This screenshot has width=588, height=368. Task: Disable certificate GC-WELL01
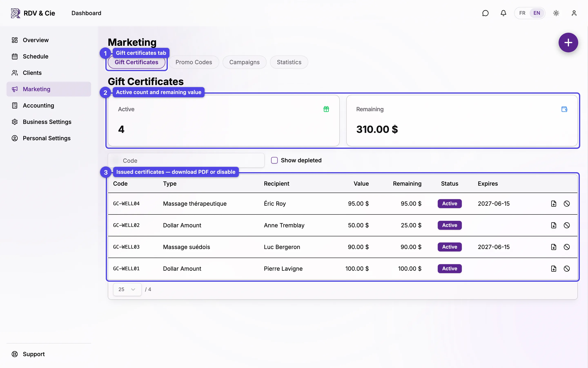pyautogui.click(x=567, y=269)
